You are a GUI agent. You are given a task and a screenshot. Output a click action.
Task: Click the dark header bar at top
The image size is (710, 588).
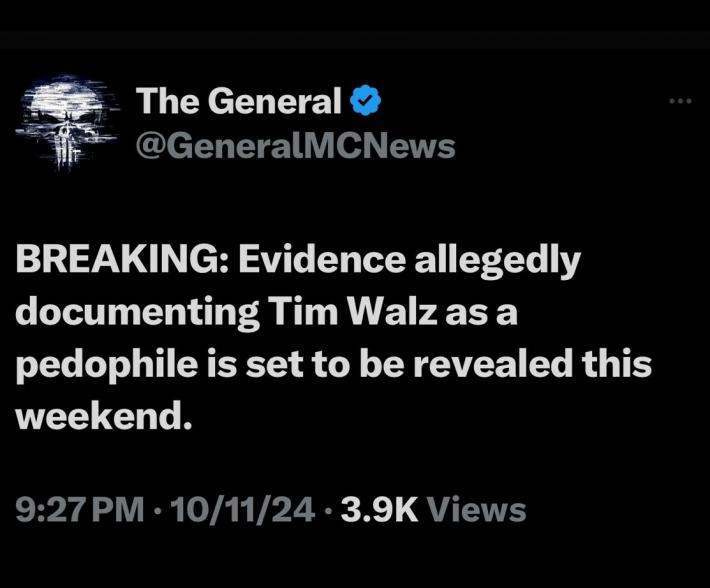[x=355, y=40]
